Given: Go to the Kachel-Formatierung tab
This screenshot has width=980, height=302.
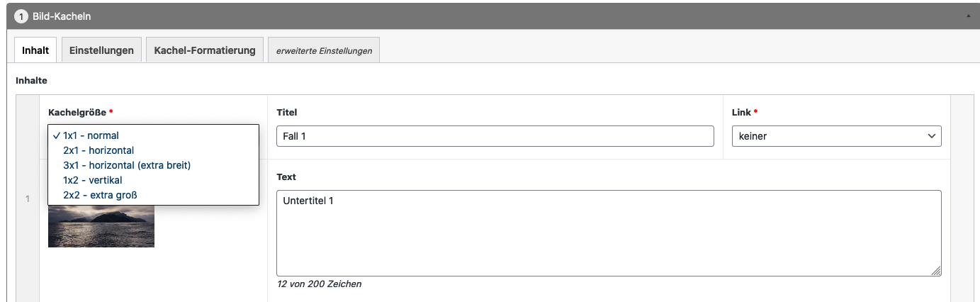Looking at the screenshot, I should 205,50.
